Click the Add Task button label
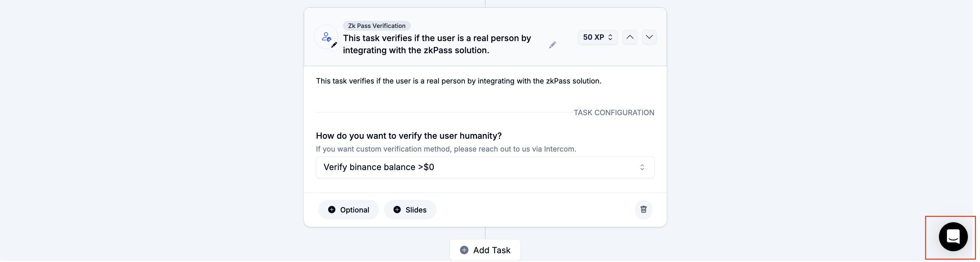Viewport: 980px width, 262px height. (492, 250)
